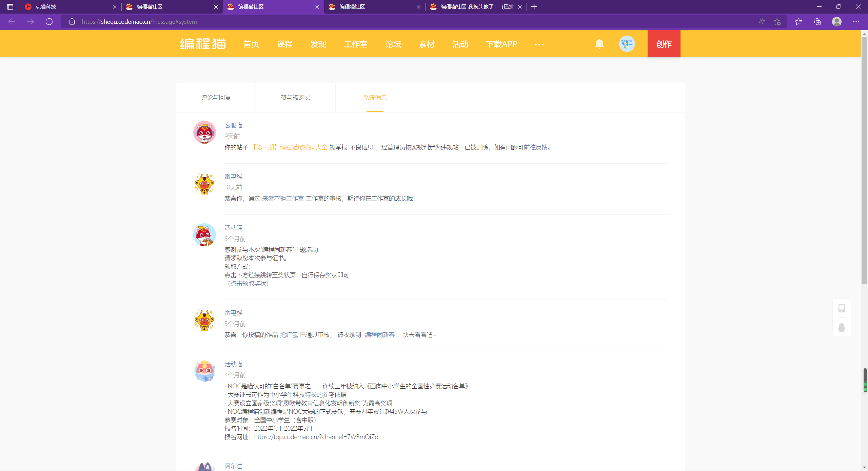The width and height of the screenshot is (868, 471).
Task: Click 感谢参与本次"编程闹新春"主题活动 text
Action: [271, 250]
